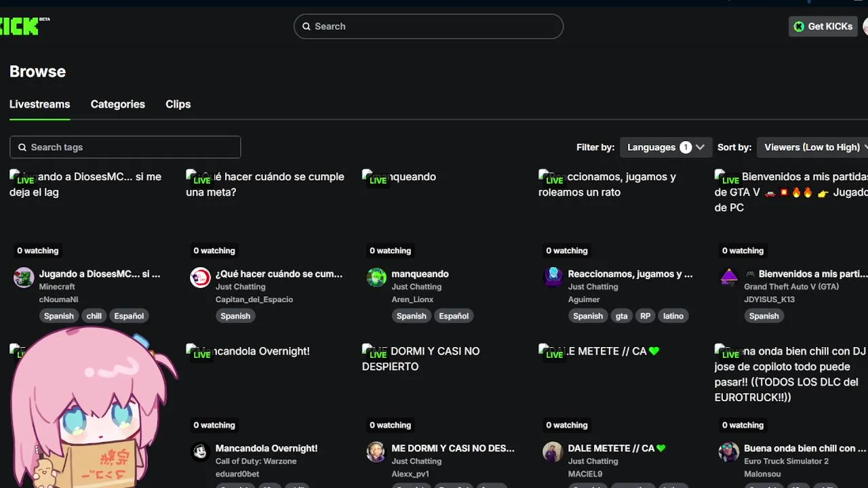Open manqueando stream thumbnail

point(444,216)
